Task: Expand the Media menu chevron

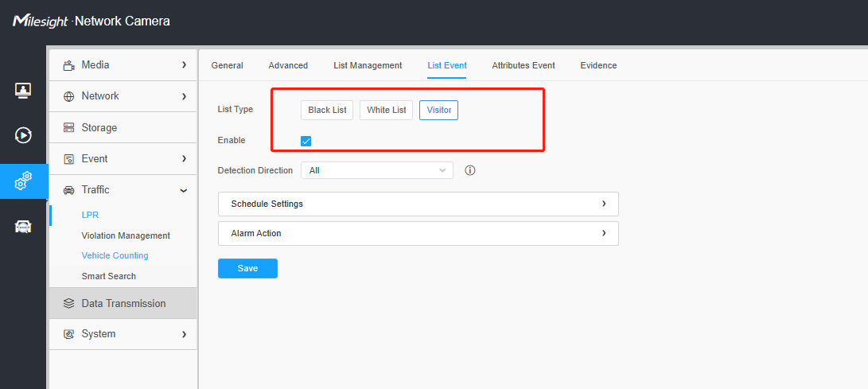Action: point(184,64)
